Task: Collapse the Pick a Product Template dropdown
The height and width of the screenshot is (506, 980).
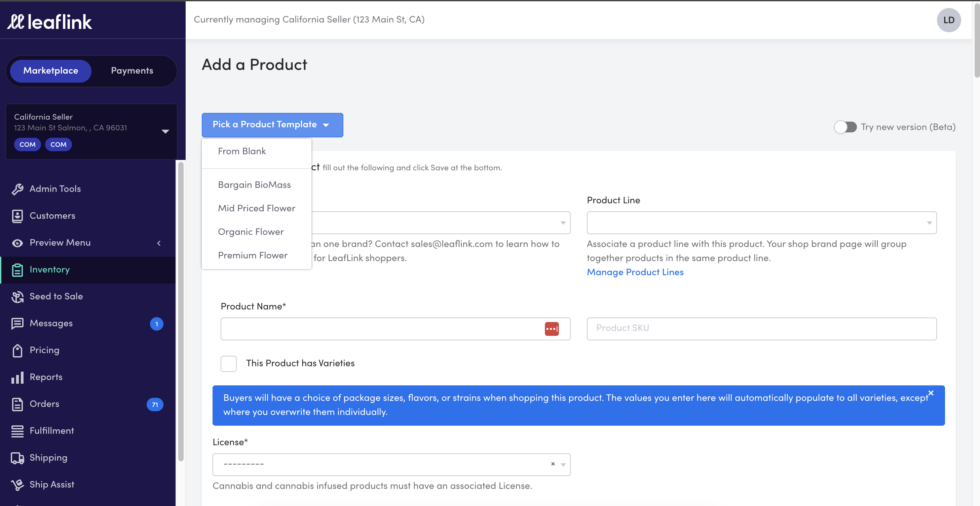Action: [272, 125]
